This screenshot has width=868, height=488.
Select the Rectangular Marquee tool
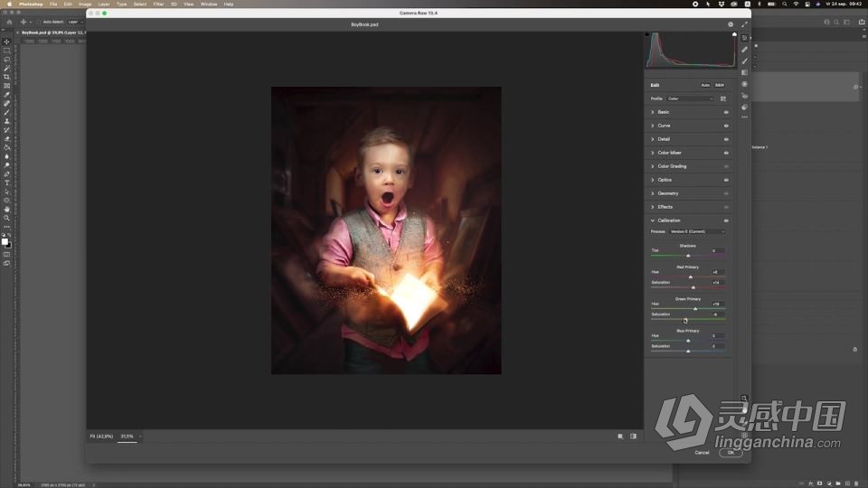6,51
